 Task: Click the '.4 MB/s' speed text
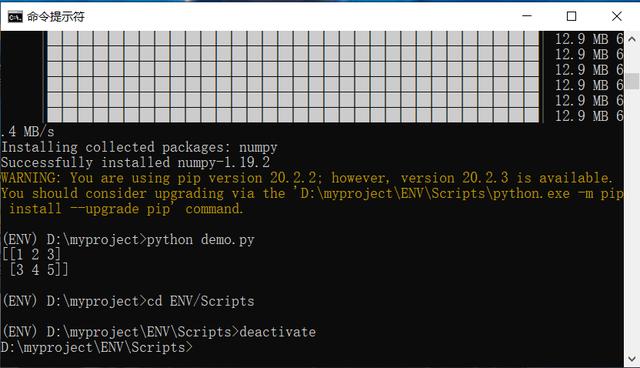tap(27, 132)
